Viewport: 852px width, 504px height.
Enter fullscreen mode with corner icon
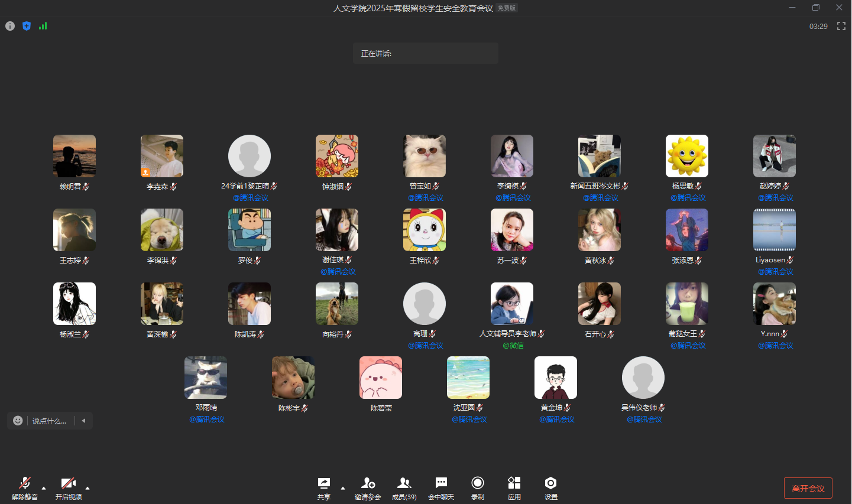(x=841, y=26)
